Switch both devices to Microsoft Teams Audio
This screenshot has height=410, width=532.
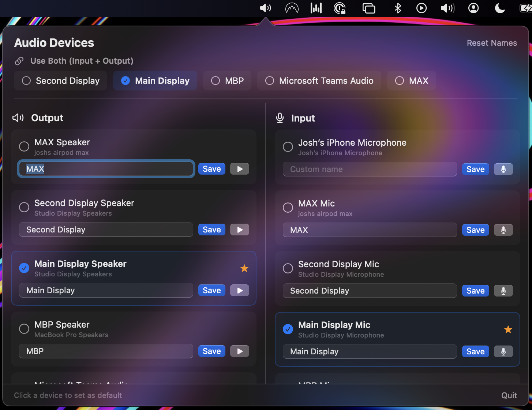[x=319, y=81]
